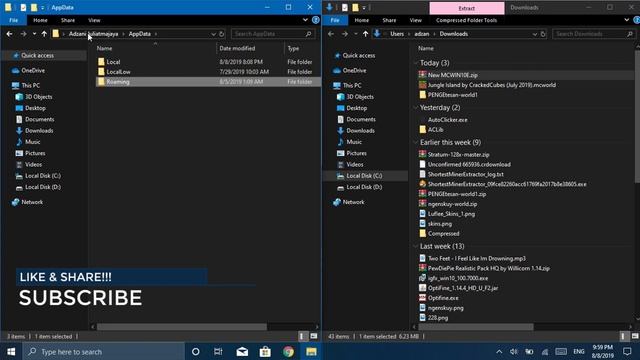This screenshot has width=640, height=360.
Task: Select Network in Downloads window sidebar
Action: pos(353,202)
